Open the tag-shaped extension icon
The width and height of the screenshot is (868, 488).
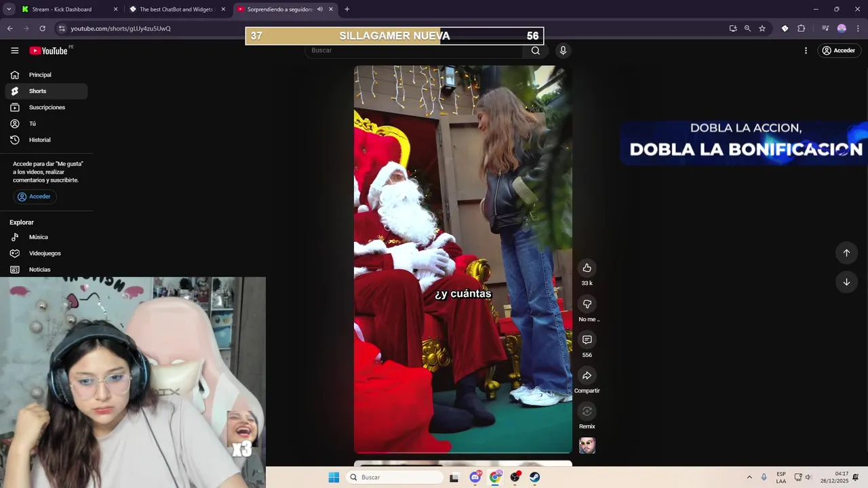[x=785, y=28]
